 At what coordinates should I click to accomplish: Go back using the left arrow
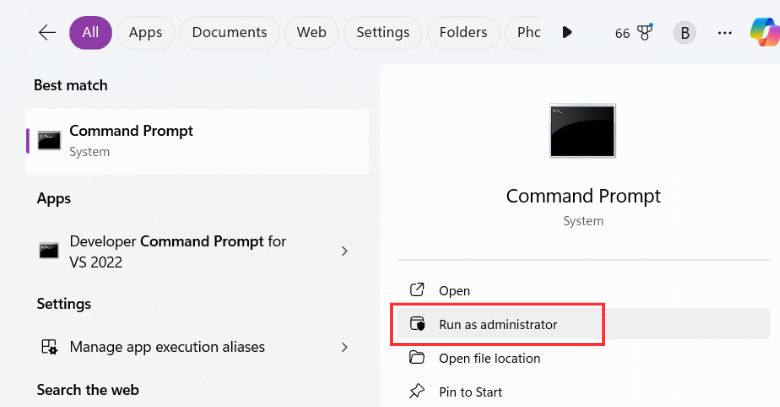pyautogui.click(x=47, y=33)
